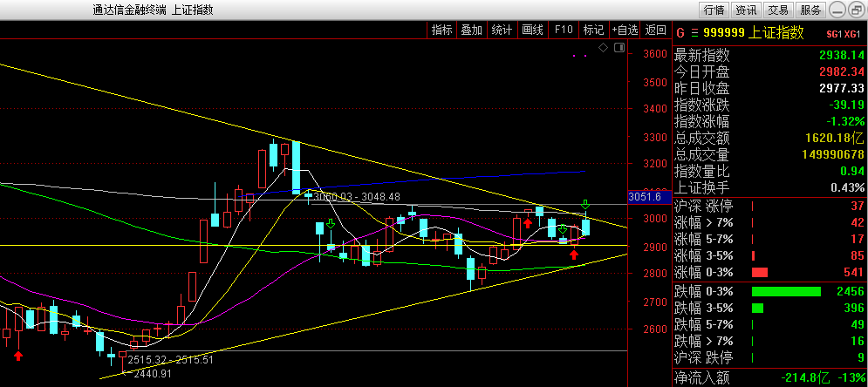The image size is (868, 387).
Task: Click the 跌幅 5-7% row label
Action: click(704, 324)
